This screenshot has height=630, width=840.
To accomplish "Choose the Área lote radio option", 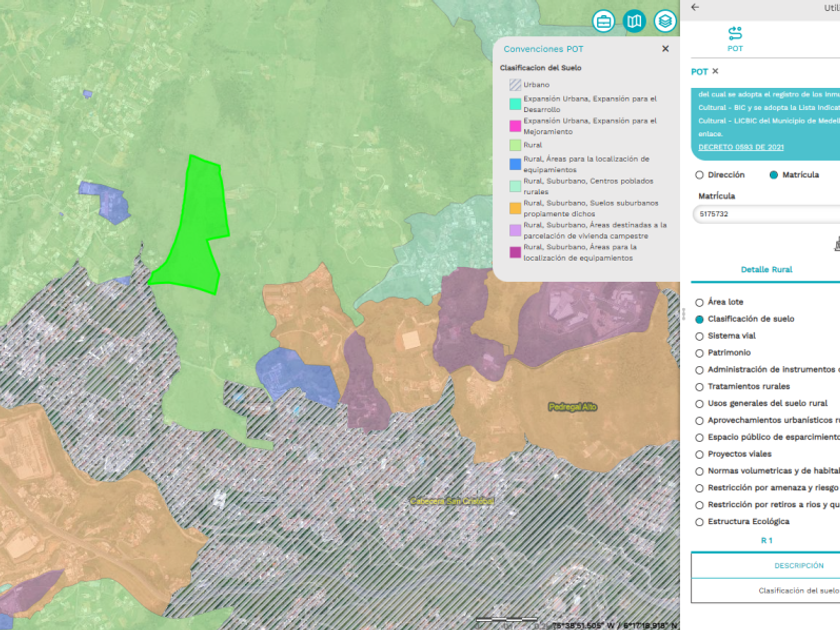I will (699, 302).
